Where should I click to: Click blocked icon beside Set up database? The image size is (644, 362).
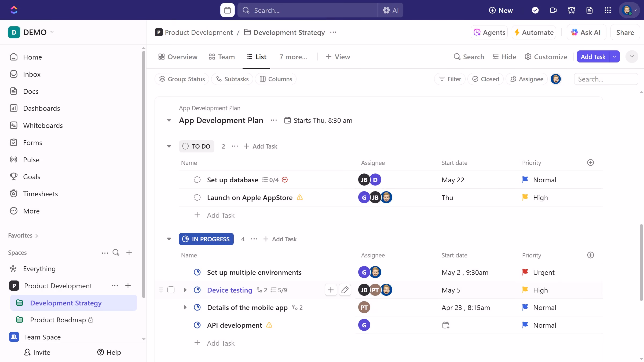click(x=285, y=180)
